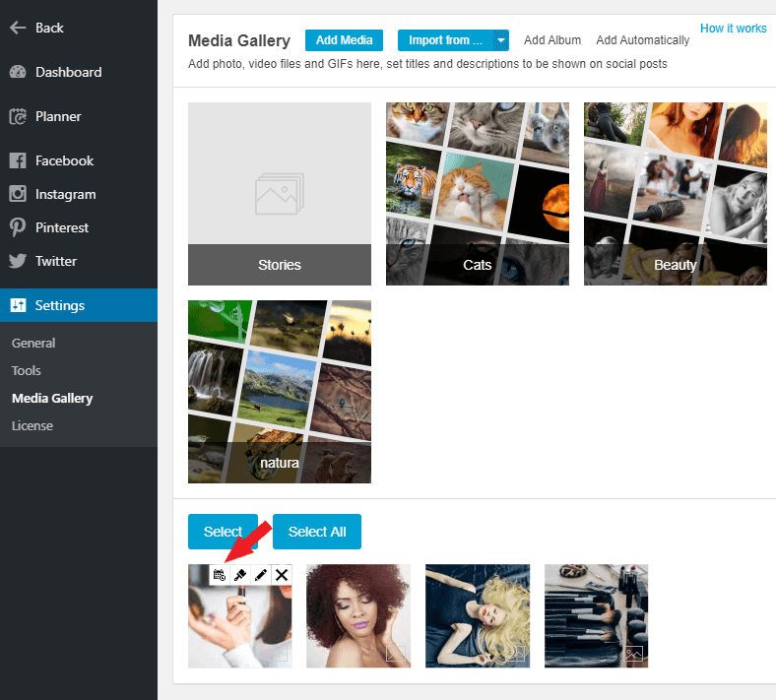The image size is (776, 700).
Task: Open the natura album
Action: (x=280, y=392)
